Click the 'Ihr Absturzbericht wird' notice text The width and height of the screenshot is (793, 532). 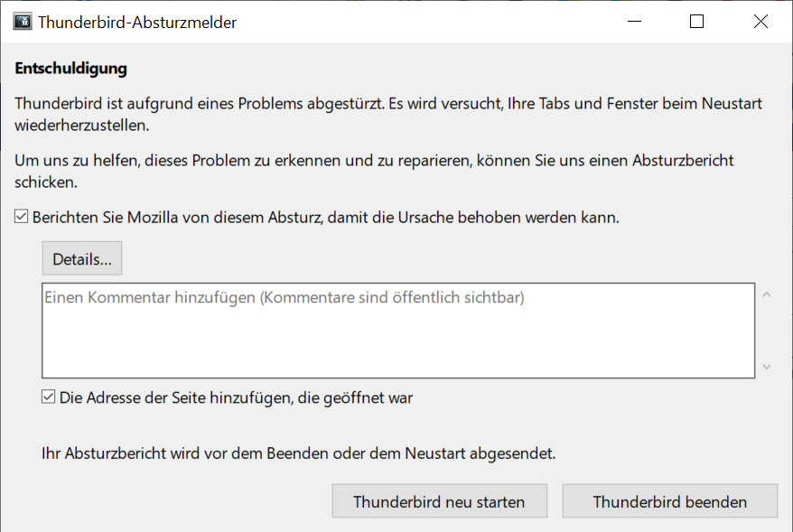point(299,453)
